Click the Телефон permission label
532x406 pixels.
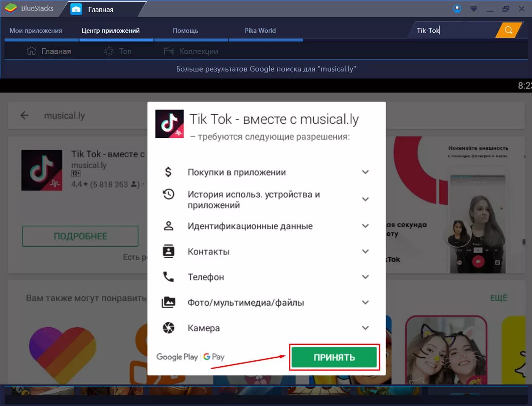[206, 277]
